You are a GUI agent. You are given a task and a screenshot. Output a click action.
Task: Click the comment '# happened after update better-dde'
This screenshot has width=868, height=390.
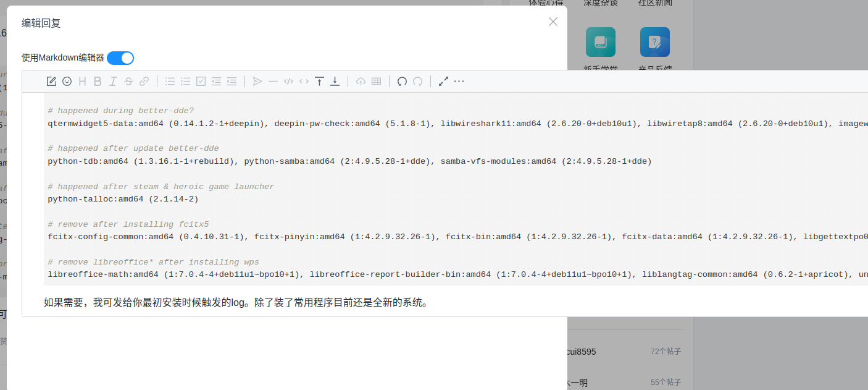coord(133,148)
